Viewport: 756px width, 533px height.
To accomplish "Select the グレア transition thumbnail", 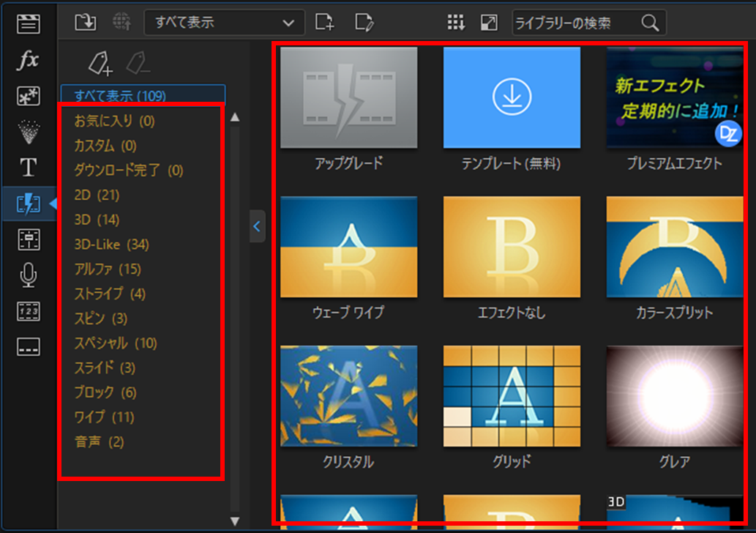I will (x=675, y=396).
